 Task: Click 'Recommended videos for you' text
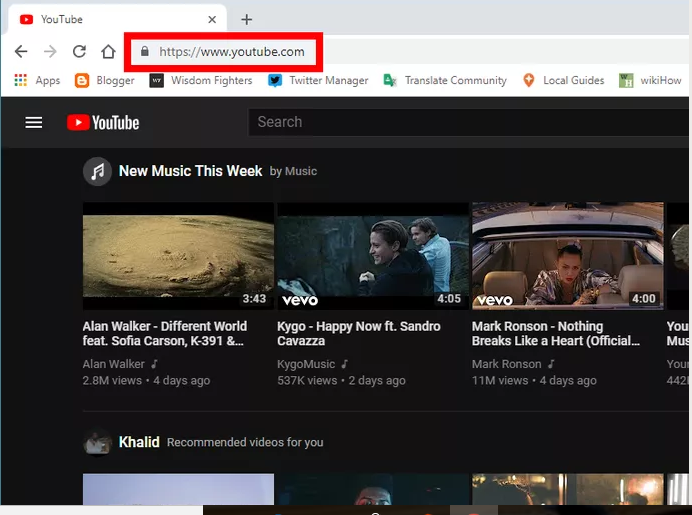click(245, 442)
